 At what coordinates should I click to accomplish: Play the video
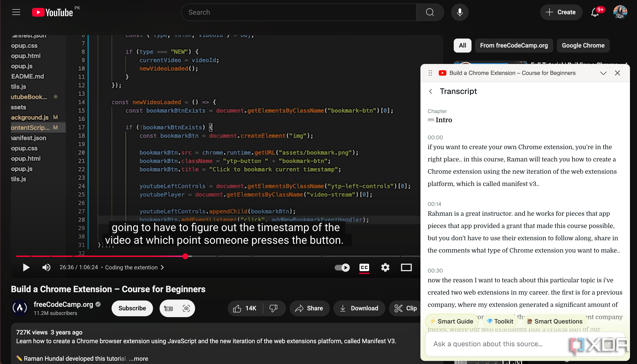click(26, 267)
